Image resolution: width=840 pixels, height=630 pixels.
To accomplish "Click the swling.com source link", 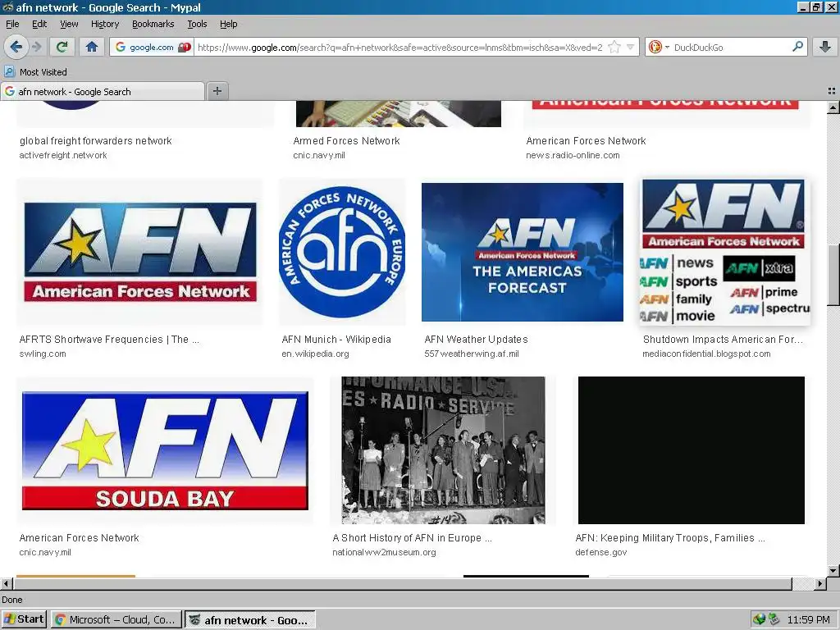I will 43,354.
